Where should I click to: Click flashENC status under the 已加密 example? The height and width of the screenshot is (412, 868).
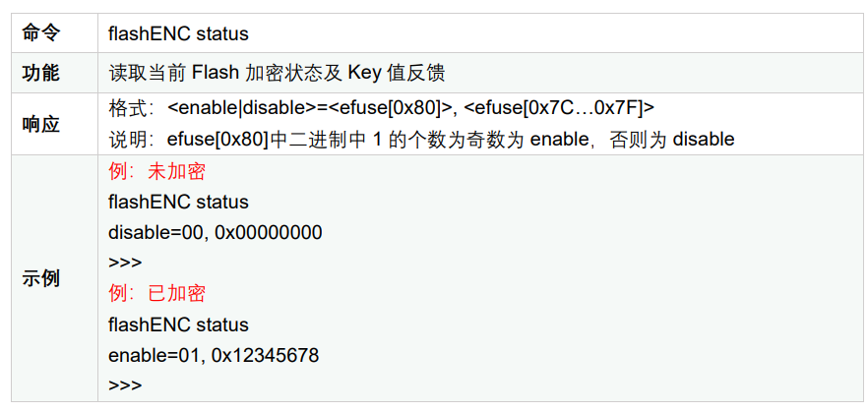tap(178, 324)
